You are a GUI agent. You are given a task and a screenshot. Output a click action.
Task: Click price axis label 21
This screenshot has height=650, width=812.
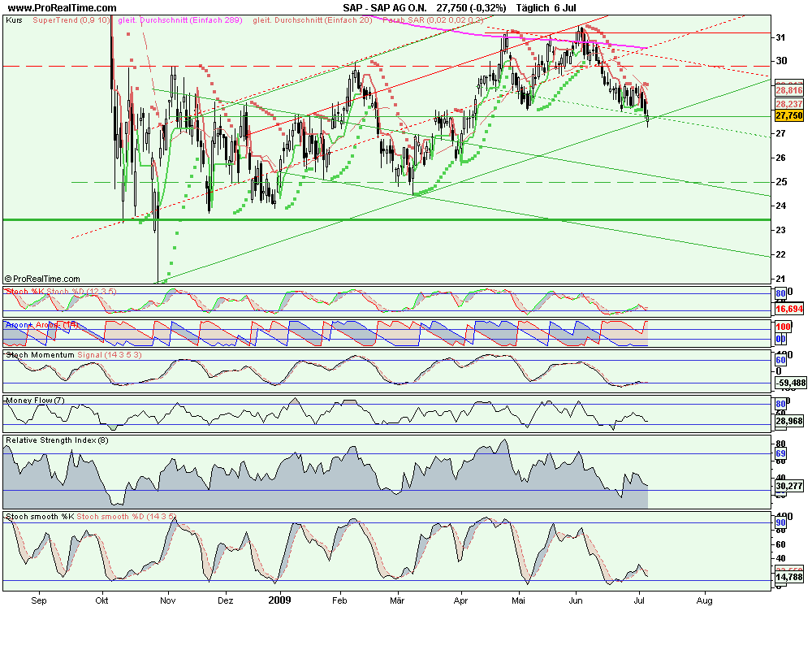pyautogui.click(x=780, y=279)
